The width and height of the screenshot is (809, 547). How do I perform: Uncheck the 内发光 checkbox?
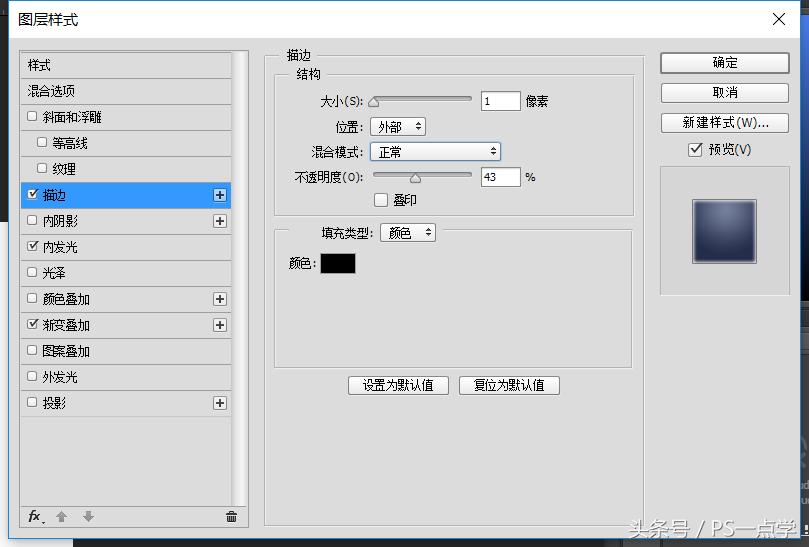[x=33, y=246]
